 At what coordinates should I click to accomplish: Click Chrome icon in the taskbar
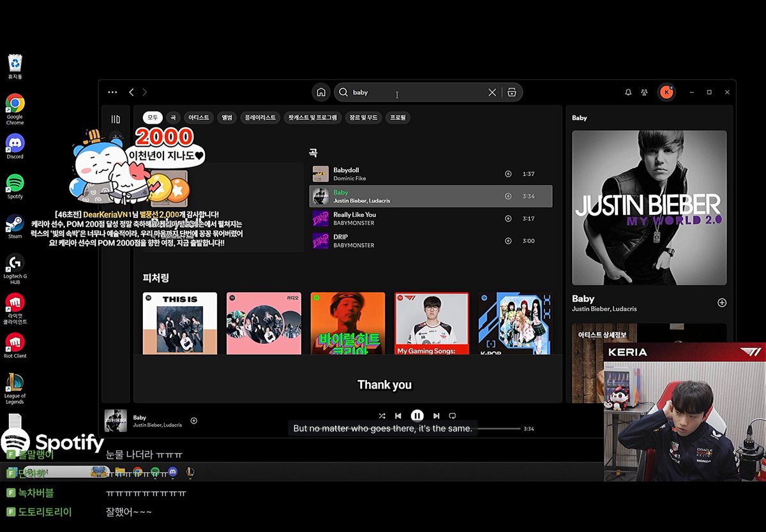(137, 472)
